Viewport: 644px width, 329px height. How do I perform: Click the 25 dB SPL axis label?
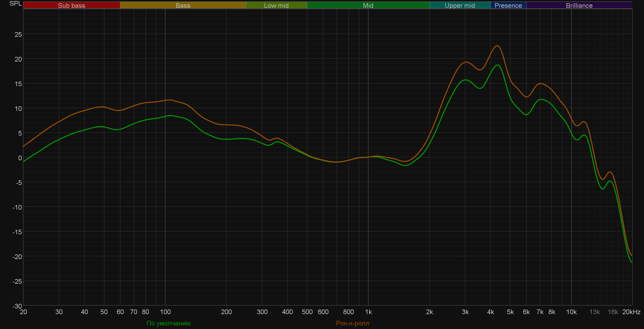tap(18, 34)
